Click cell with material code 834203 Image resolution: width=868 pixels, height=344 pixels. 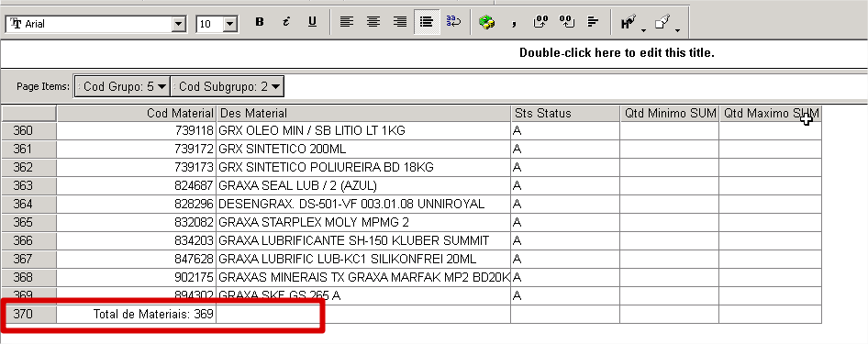(136, 240)
